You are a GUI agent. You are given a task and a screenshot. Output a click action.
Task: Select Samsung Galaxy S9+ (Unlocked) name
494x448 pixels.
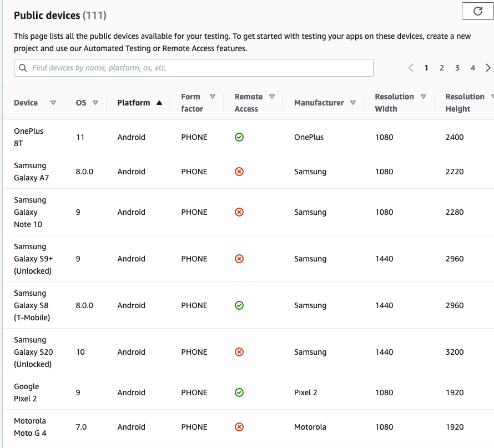point(33,259)
